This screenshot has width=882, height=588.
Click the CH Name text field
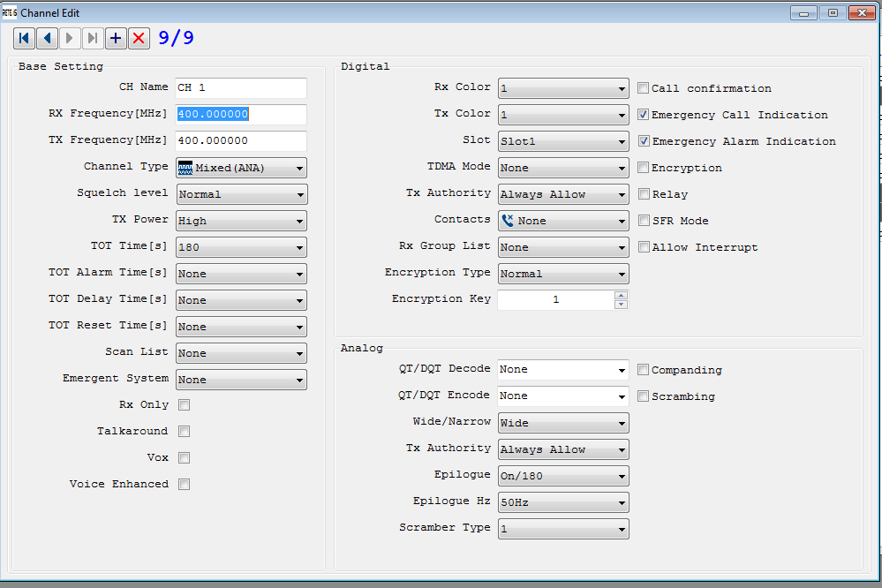point(240,88)
